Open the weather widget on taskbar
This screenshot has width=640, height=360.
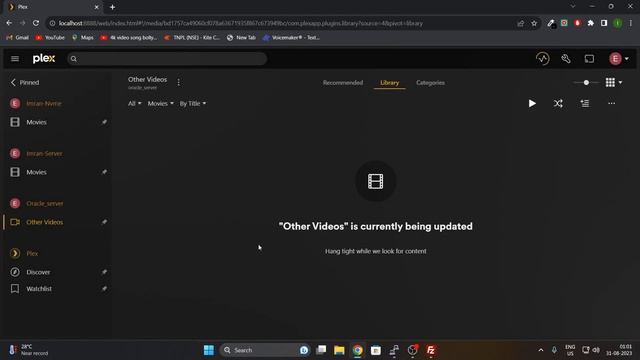pos(29,350)
